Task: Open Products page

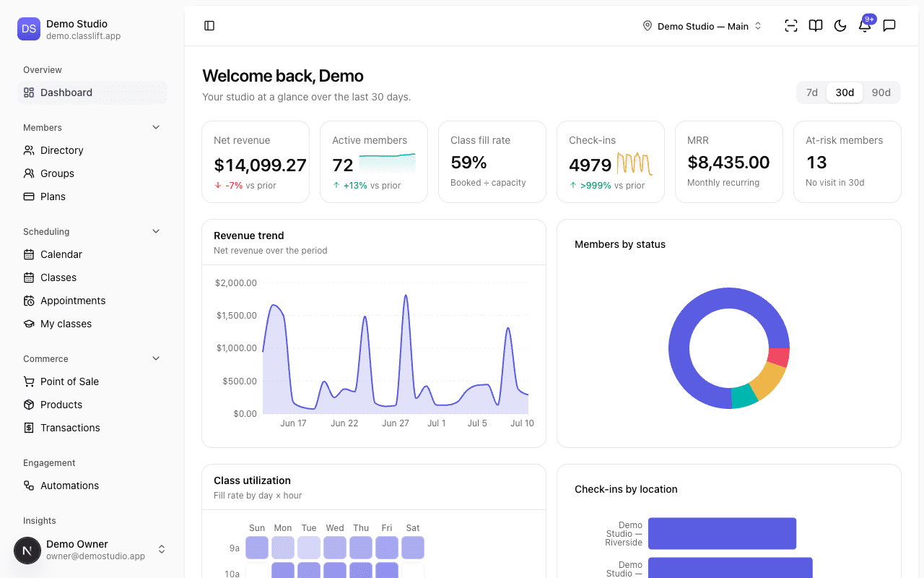Action: [92, 405]
